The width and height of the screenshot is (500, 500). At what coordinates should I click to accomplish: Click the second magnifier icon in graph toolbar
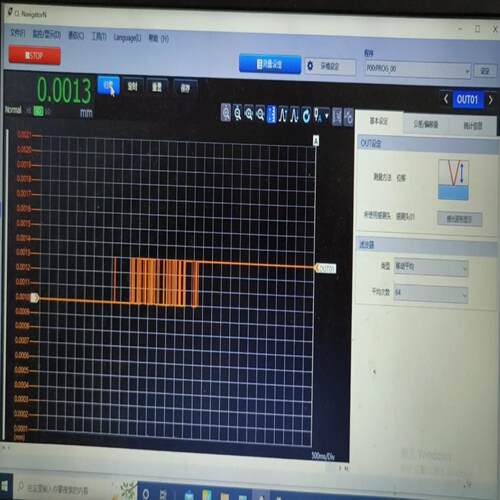tap(237, 113)
